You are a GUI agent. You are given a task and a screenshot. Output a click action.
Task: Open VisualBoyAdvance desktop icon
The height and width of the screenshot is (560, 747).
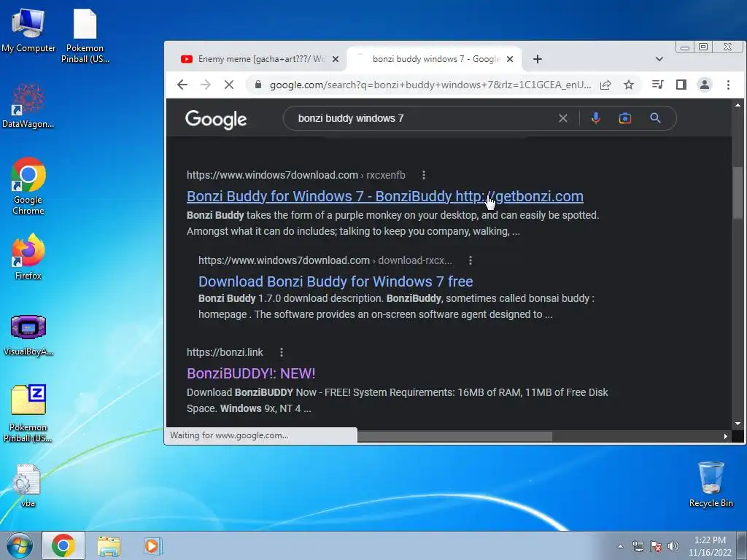28,335
